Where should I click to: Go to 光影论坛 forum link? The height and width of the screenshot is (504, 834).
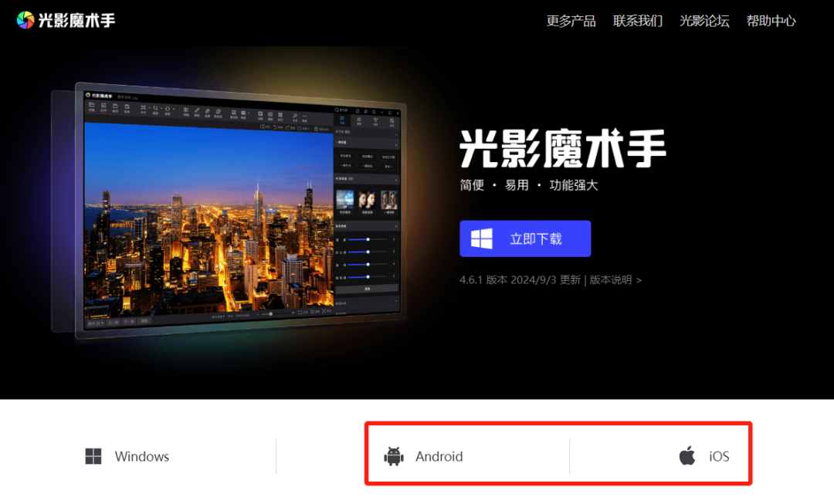point(704,21)
